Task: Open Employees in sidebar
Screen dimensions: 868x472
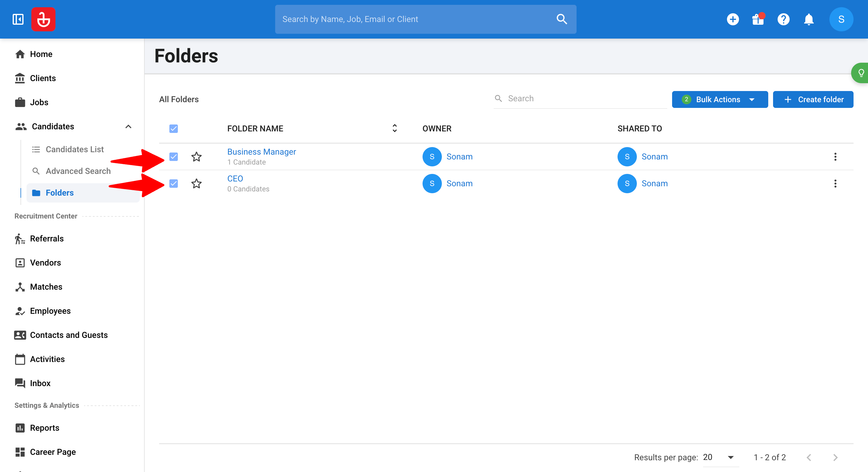Action: pos(50,311)
